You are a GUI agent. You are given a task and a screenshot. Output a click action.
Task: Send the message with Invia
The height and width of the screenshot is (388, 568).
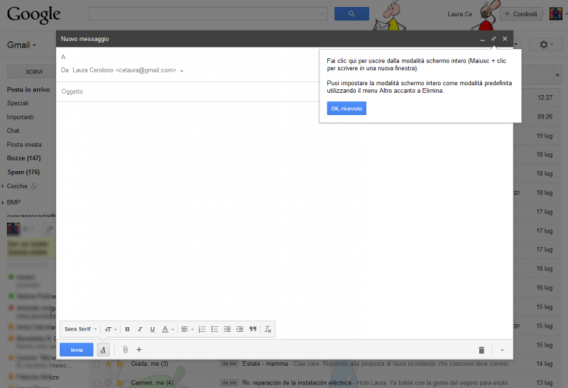[76, 350]
